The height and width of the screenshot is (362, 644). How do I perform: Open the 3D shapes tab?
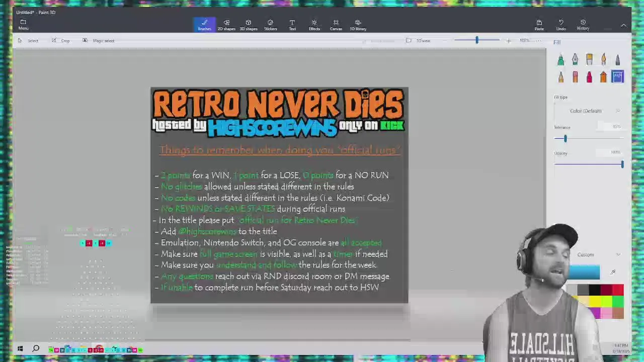coord(248,25)
